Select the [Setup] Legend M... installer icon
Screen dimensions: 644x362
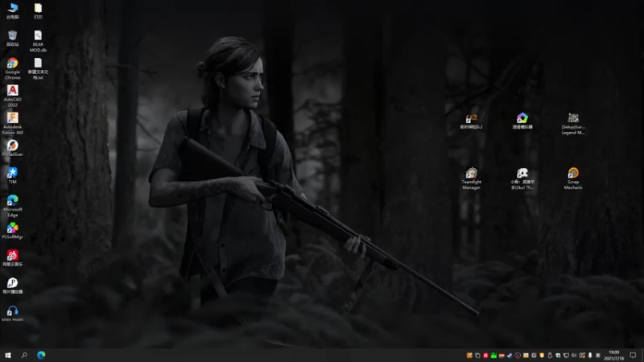pos(573,124)
